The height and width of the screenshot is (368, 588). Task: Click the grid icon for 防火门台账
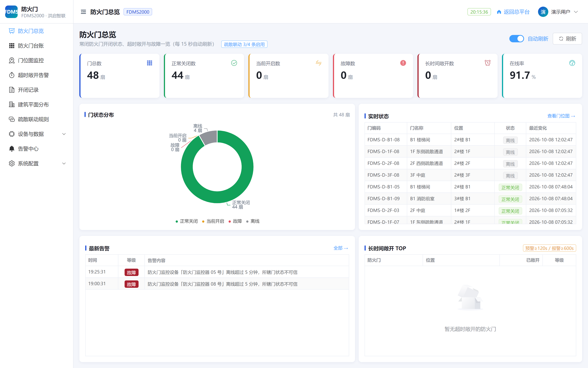[x=12, y=46]
